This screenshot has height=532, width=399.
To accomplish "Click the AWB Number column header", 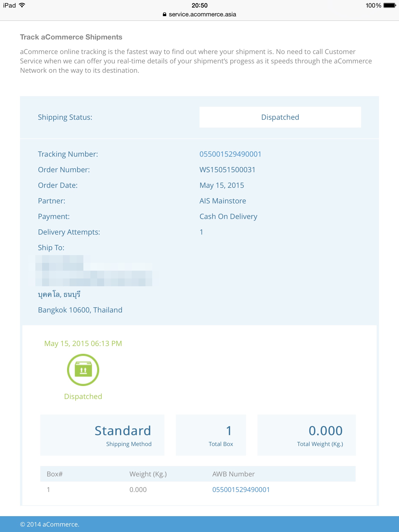I will [233, 474].
